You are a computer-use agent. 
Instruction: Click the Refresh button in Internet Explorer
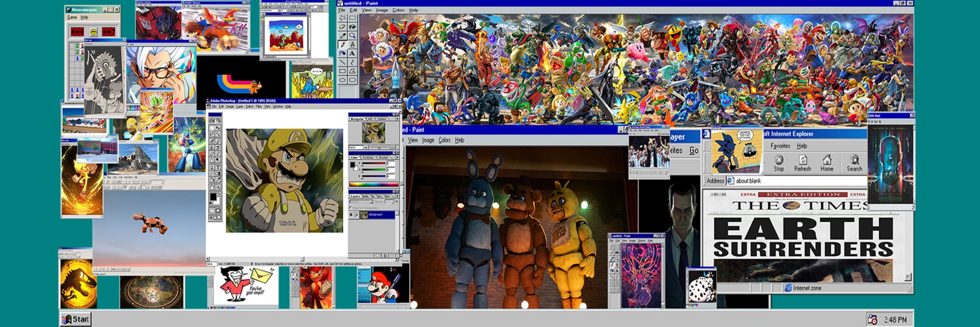pos(802,163)
